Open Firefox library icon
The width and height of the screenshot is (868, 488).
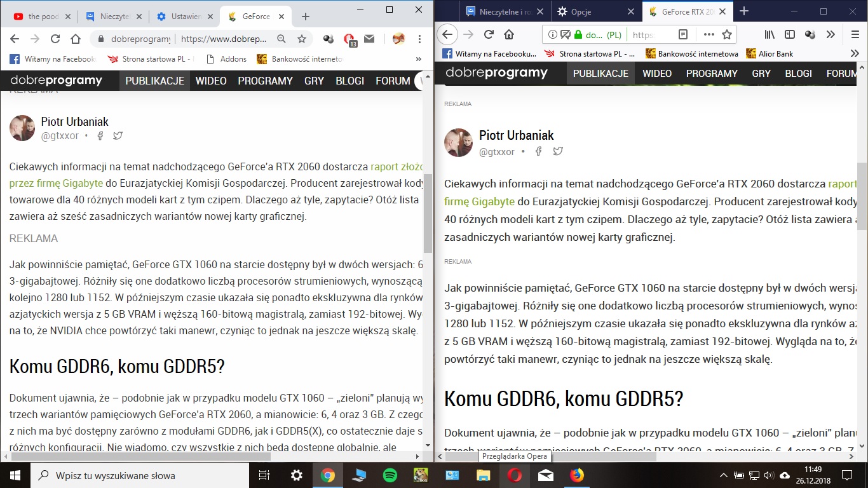point(770,34)
